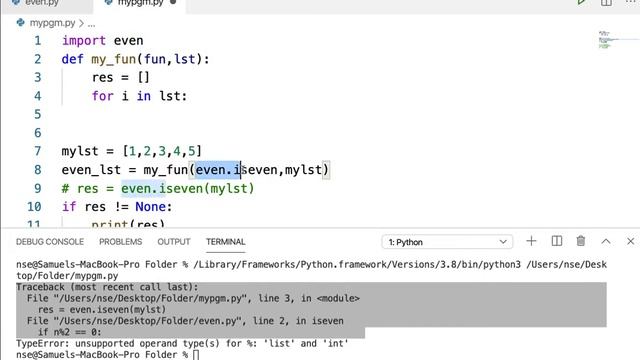The width and height of the screenshot is (640, 360).
Task: Split the editor with the split icon
Action: [606, 2]
